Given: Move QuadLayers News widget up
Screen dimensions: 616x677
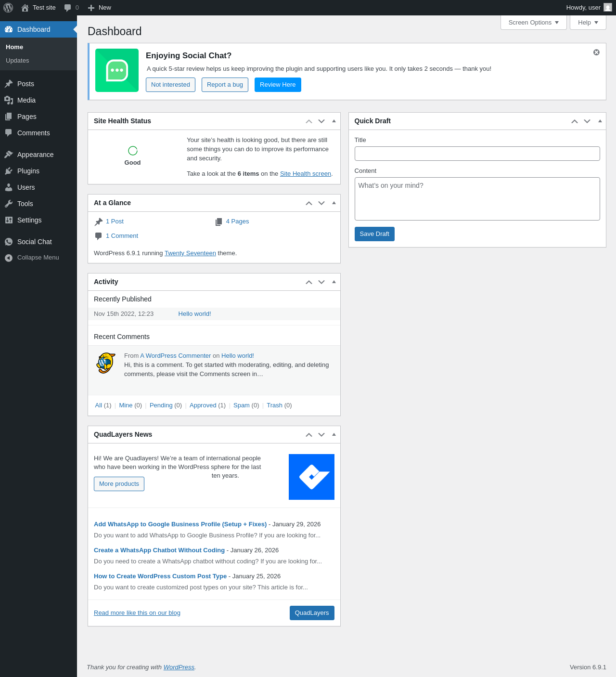Looking at the screenshot, I should tap(309, 435).
